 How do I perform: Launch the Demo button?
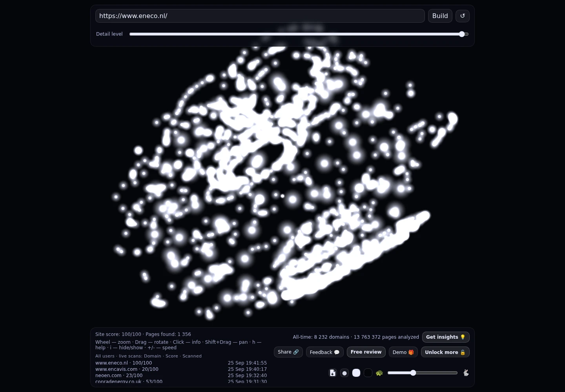tap(403, 352)
